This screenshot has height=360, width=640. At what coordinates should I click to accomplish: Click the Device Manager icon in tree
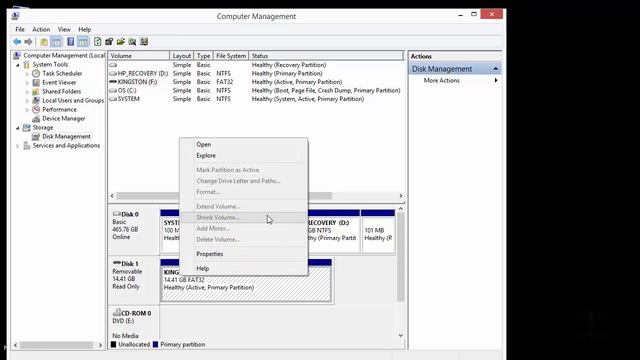pos(36,118)
